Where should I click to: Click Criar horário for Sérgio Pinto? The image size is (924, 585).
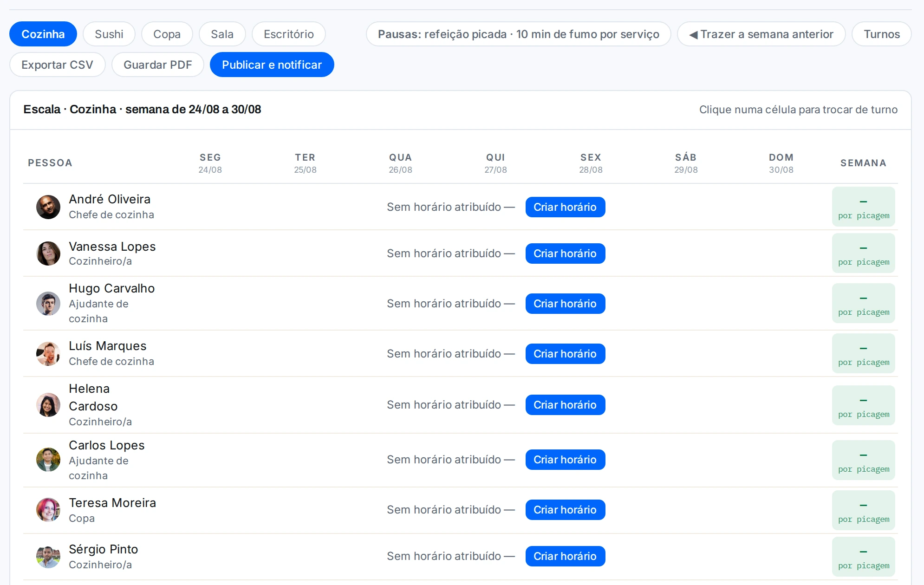click(x=565, y=556)
